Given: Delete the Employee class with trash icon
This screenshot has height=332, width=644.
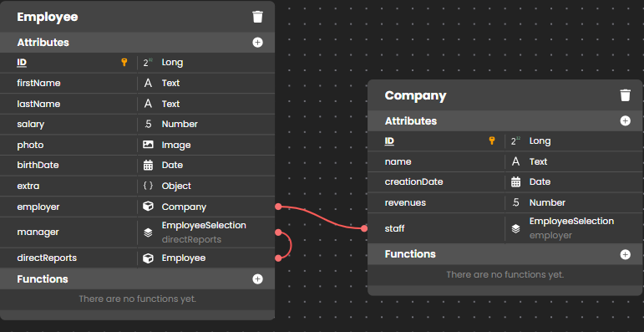Looking at the screenshot, I should (257, 17).
